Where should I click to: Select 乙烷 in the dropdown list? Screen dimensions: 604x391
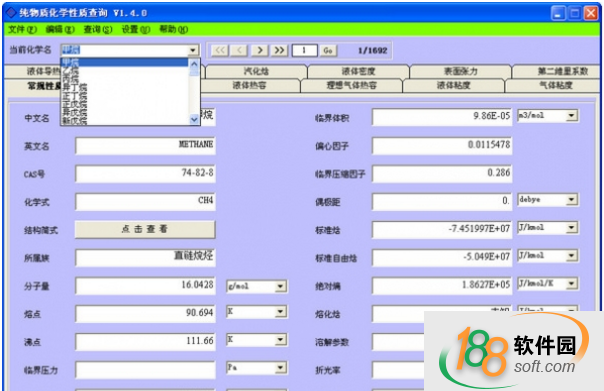(x=125, y=70)
